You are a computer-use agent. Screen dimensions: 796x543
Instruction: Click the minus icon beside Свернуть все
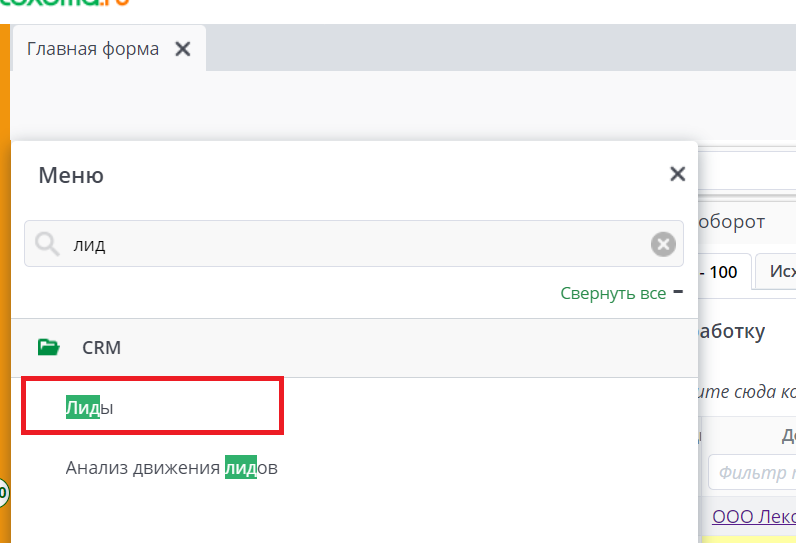click(x=678, y=292)
